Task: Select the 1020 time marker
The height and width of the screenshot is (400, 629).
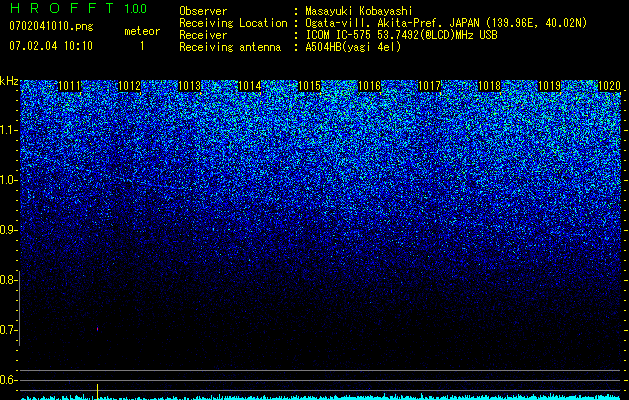Action: (x=610, y=86)
